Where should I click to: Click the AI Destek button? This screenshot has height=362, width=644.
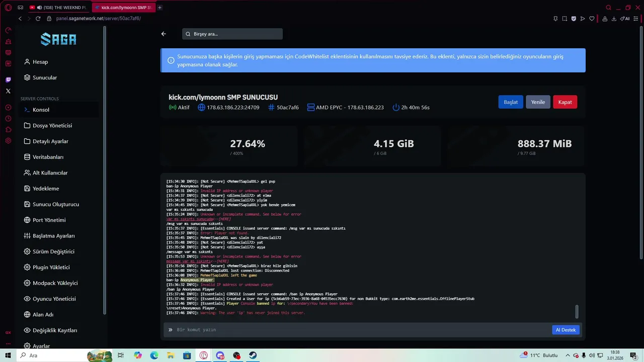pyautogui.click(x=566, y=330)
